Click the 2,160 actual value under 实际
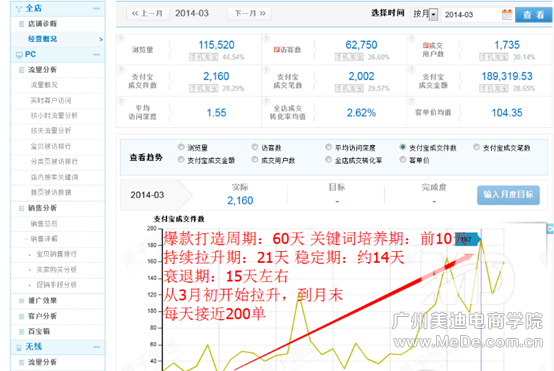 (240, 201)
